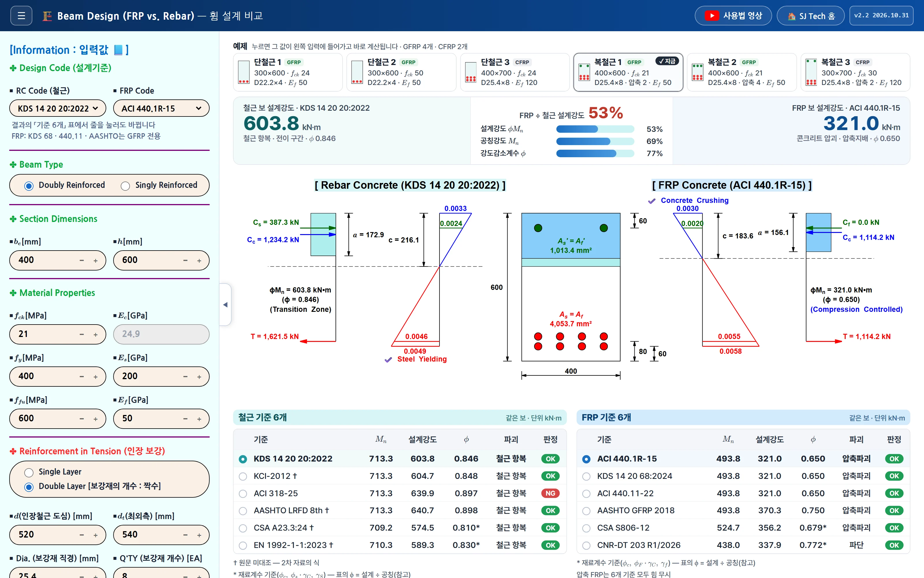Load example 단철근 1 GFRP card

tap(288, 72)
